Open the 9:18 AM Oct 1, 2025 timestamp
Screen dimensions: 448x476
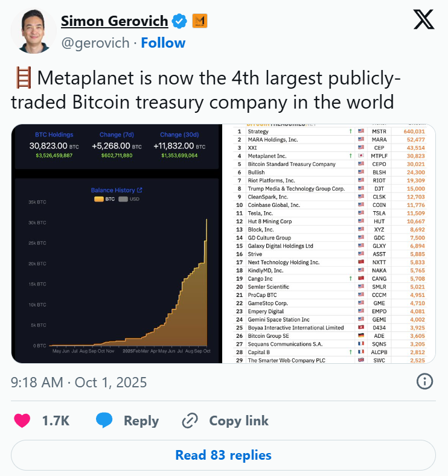tap(78, 382)
